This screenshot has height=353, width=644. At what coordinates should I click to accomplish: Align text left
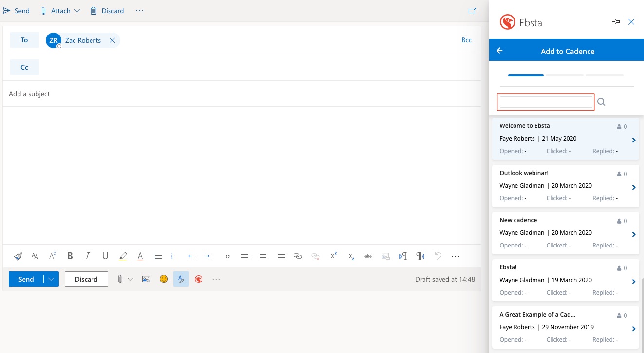(x=245, y=256)
